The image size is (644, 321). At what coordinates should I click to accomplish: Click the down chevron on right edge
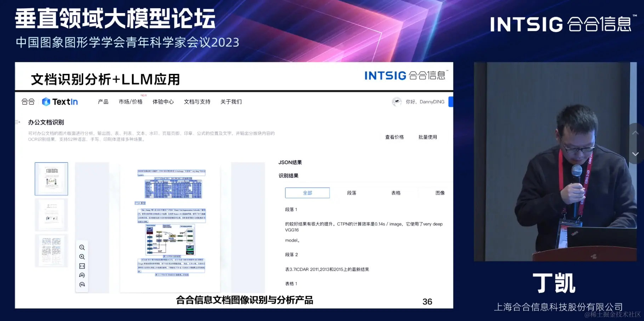click(x=636, y=154)
